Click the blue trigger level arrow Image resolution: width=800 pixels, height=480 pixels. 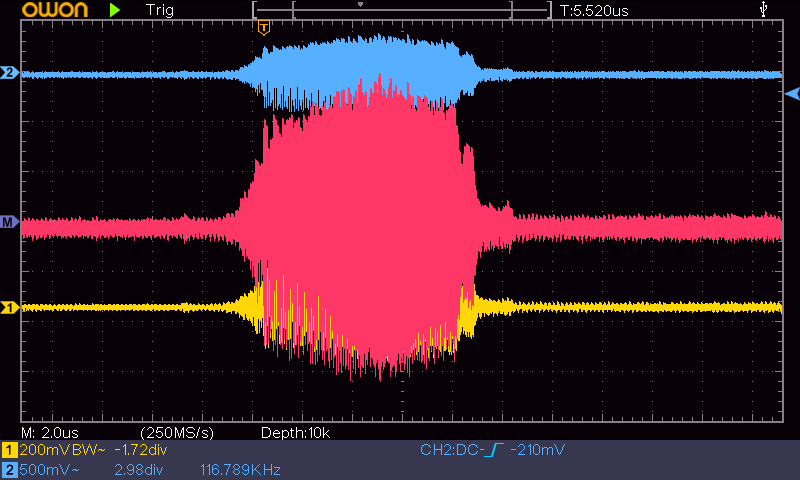click(x=791, y=93)
